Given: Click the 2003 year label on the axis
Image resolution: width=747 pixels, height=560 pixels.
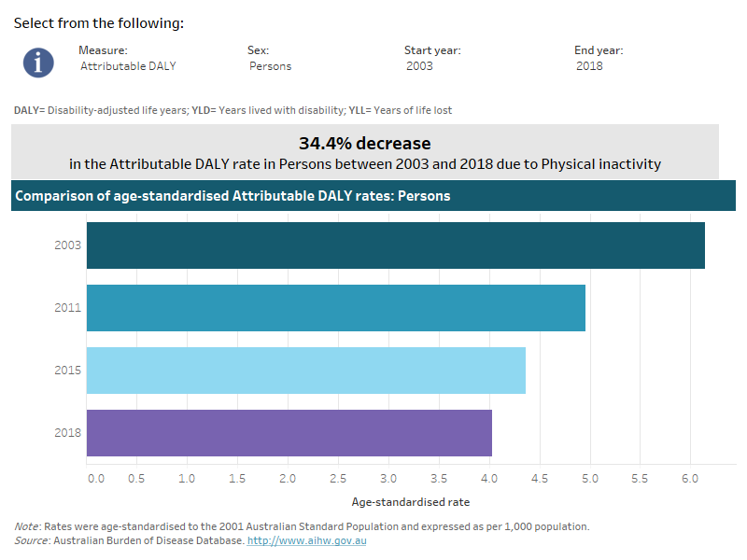Looking at the screenshot, I should (66, 245).
